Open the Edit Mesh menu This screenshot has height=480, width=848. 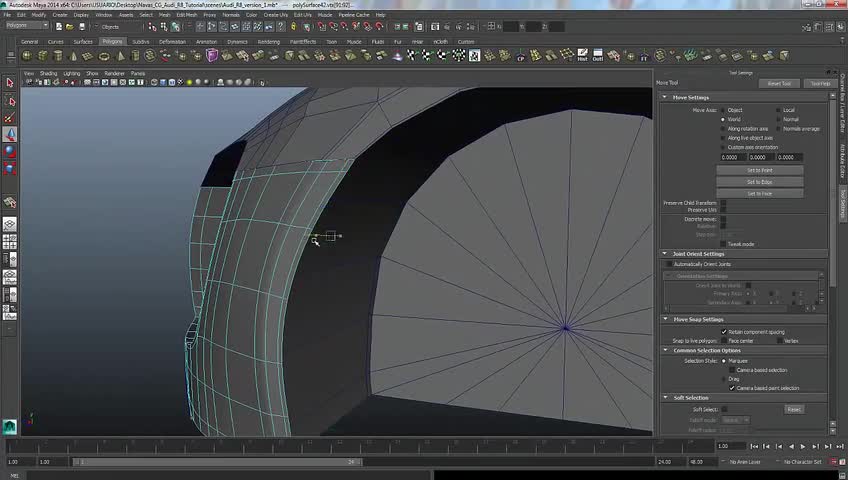pos(186,15)
